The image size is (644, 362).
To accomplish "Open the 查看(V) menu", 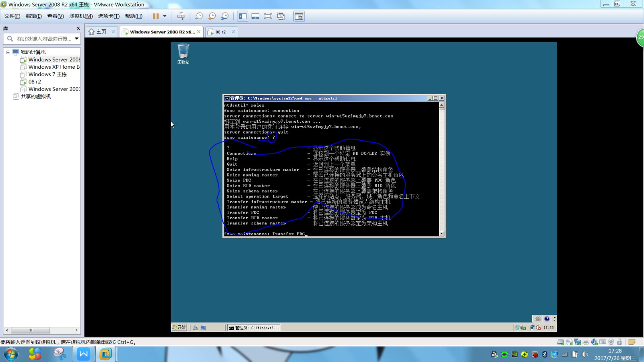I will tap(55, 16).
